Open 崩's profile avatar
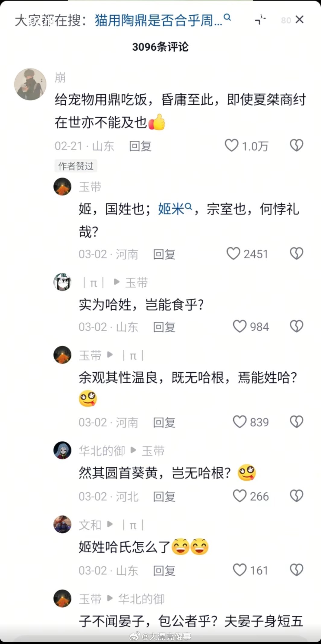Viewport: 321px width, 644px height. click(30, 84)
